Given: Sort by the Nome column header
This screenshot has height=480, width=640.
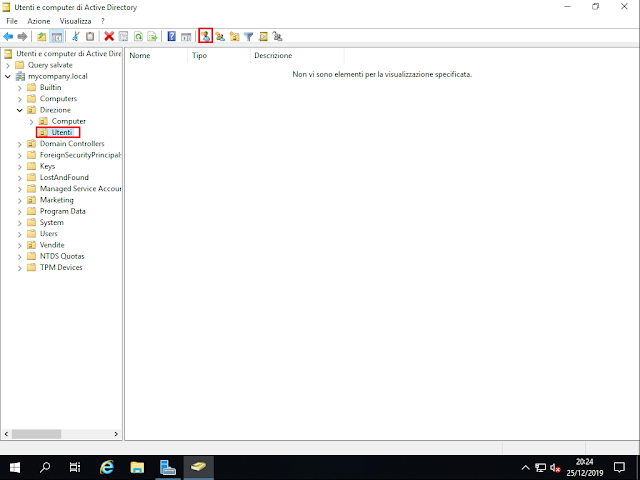Looking at the screenshot, I should click(x=156, y=56).
